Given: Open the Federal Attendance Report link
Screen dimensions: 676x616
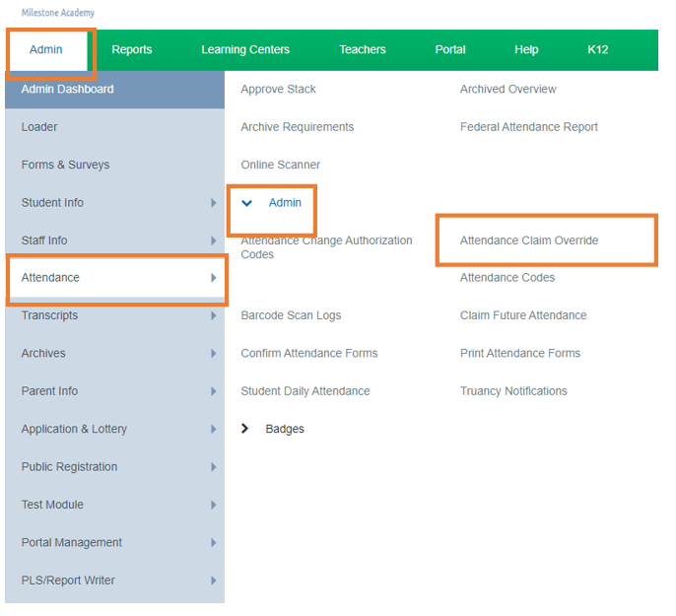Looking at the screenshot, I should pyautogui.click(x=529, y=127).
